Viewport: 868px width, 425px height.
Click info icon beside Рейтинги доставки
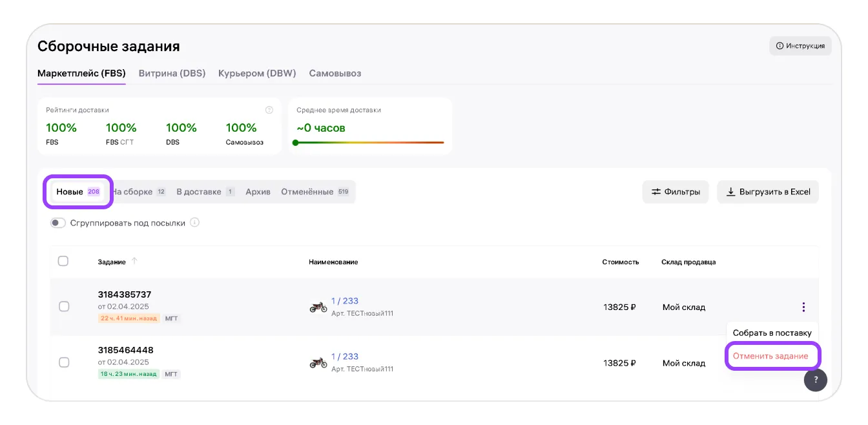269,110
